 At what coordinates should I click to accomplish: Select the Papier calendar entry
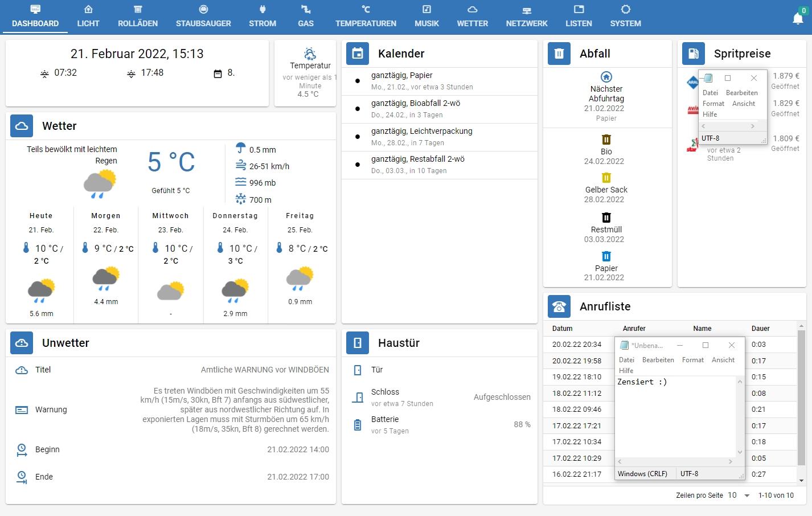(x=440, y=81)
